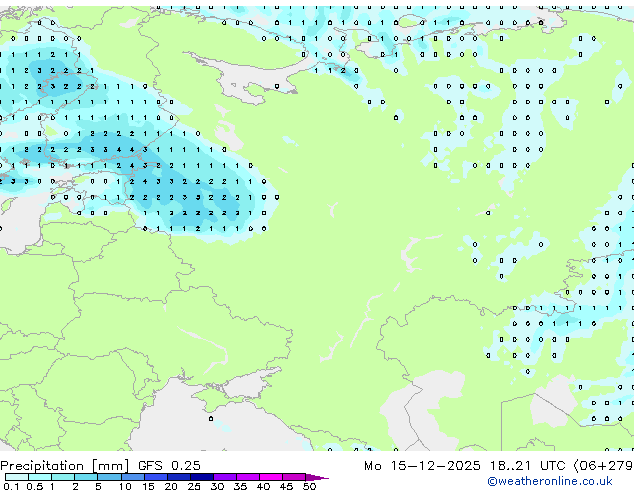Click the '40' legend scale label
The image size is (634, 490).
pyautogui.click(x=264, y=486)
